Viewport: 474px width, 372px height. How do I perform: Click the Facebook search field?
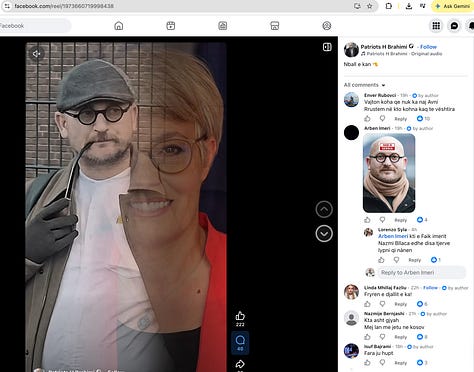(x=35, y=26)
